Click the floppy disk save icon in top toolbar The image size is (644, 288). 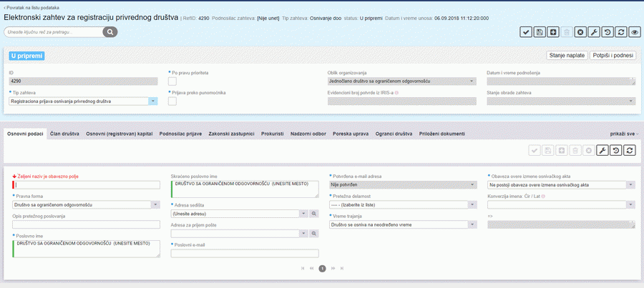pos(539,32)
